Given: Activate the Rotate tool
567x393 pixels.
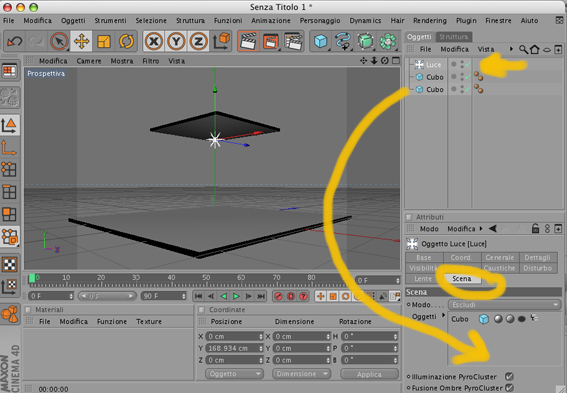Looking at the screenshot, I should [x=126, y=41].
